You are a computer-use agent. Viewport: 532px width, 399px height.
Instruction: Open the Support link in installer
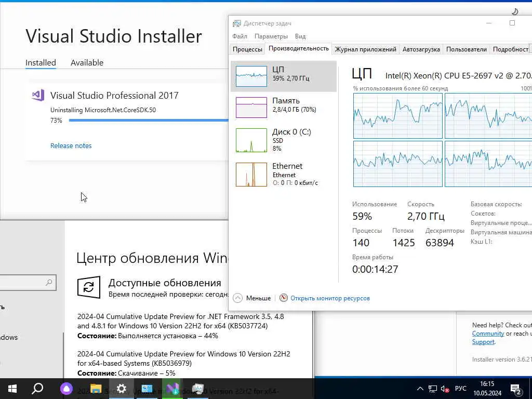(x=483, y=342)
